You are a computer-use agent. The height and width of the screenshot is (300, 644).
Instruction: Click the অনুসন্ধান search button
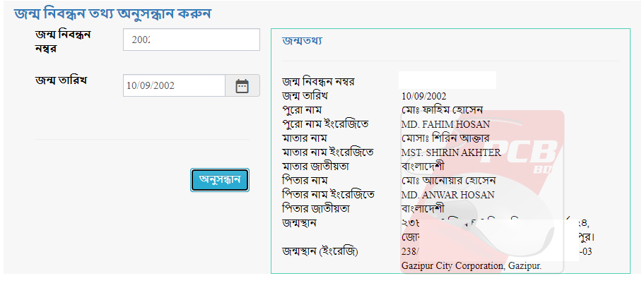[220, 180]
